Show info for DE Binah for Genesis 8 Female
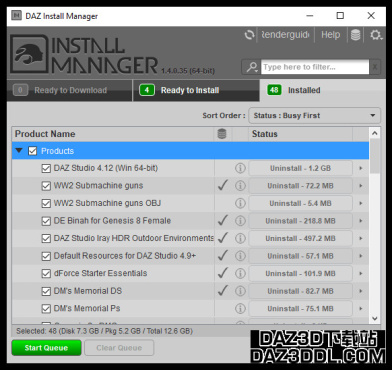The image size is (392, 370). pos(240,221)
